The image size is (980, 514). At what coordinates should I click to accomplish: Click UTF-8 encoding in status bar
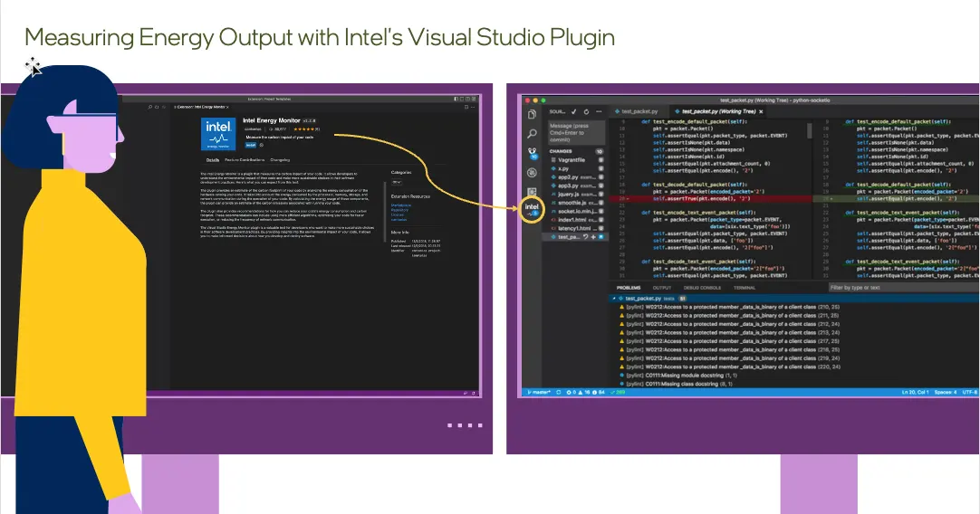pos(970,393)
